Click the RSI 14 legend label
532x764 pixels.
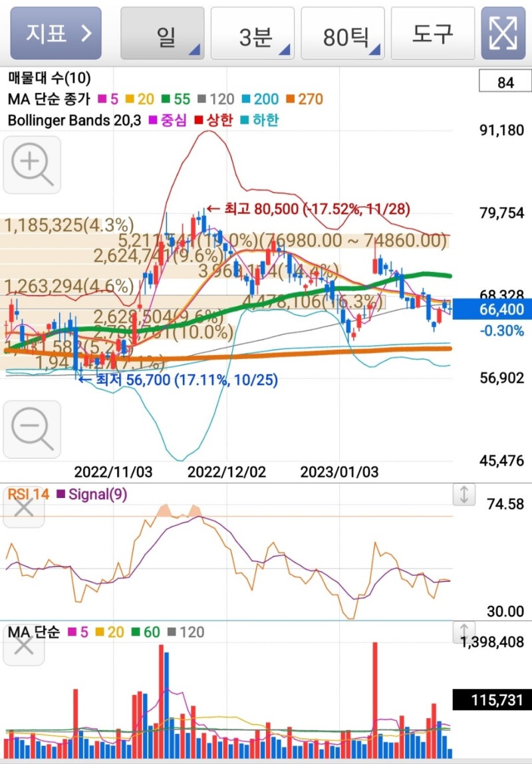[x=29, y=494]
